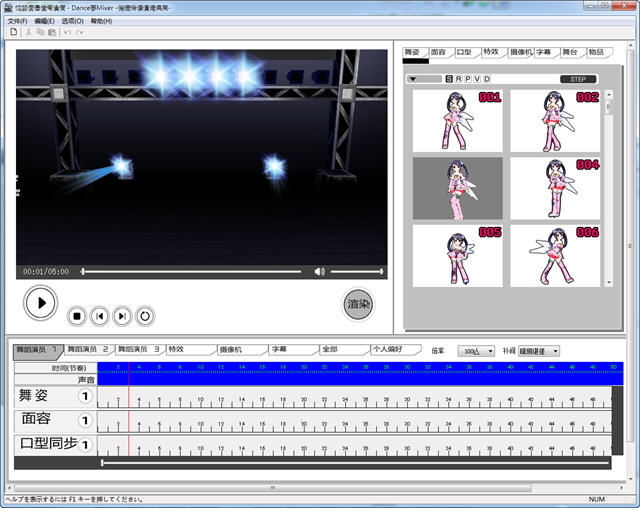This screenshot has height=508, width=640.
Task: Click the New file toolbar icon
Action: pyautogui.click(x=13, y=32)
